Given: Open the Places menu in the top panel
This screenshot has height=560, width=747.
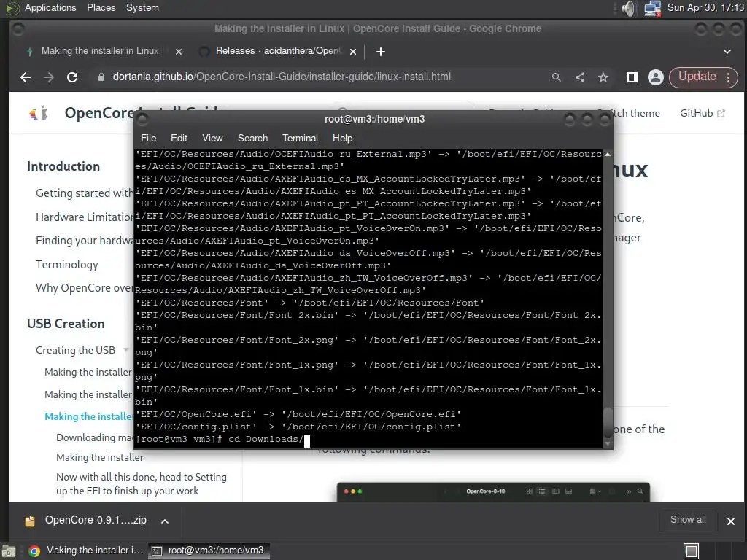Looking at the screenshot, I should pos(101,7).
